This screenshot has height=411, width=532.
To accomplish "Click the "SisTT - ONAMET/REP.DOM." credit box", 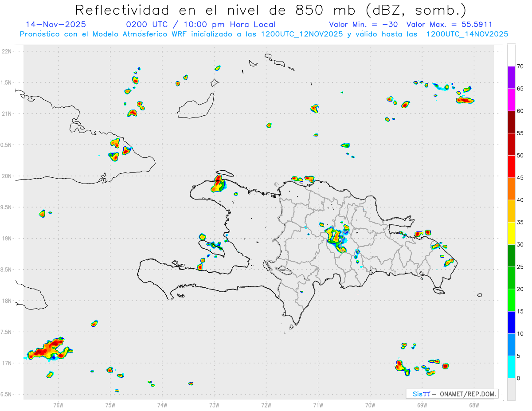I will [x=452, y=394].
